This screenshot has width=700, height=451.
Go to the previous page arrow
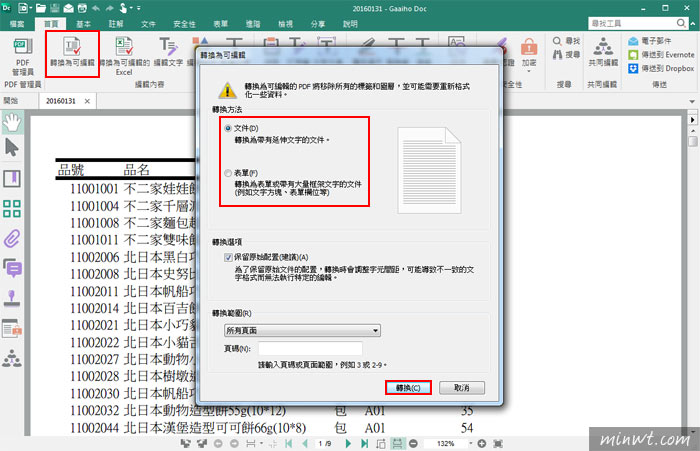click(305, 443)
